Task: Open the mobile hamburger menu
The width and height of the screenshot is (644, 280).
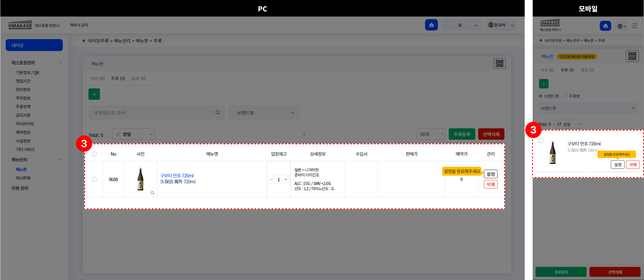Action: click(635, 26)
